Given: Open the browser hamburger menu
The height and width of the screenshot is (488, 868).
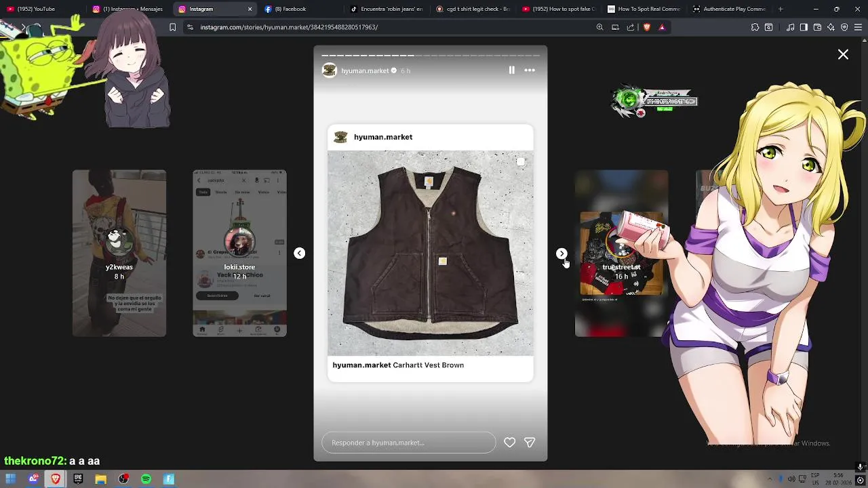Looking at the screenshot, I should tap(858, 27).
